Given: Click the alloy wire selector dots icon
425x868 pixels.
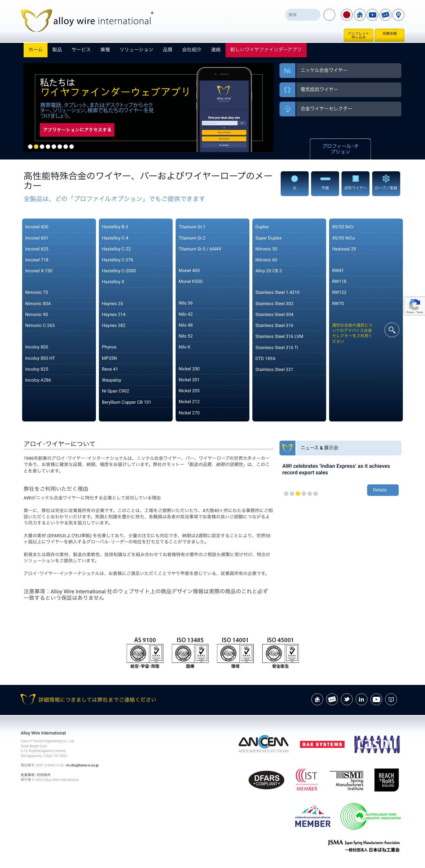Looking at the screenshot, I should [x=287, y=109].
